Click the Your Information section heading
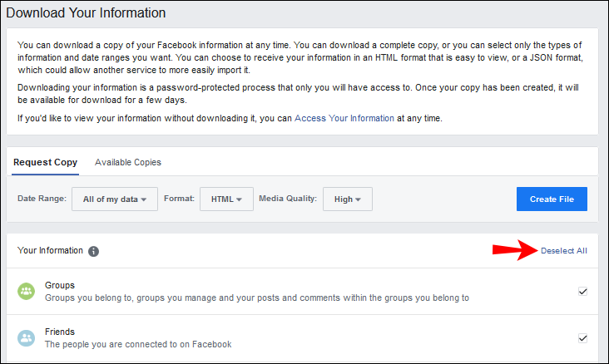The width and height of the screenshot is (609, 364). click(50, 250)
